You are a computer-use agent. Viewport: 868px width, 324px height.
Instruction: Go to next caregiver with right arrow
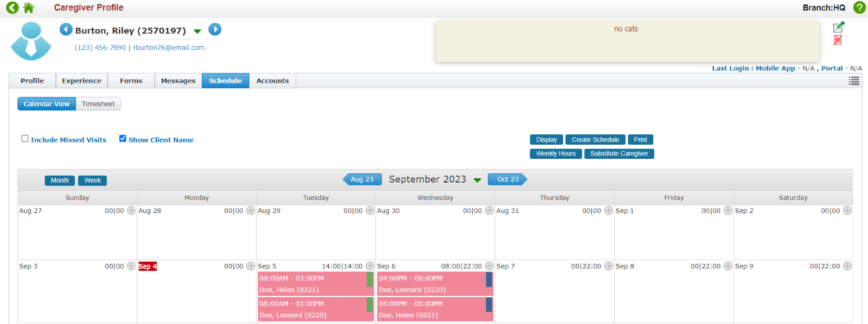[215, 29]
